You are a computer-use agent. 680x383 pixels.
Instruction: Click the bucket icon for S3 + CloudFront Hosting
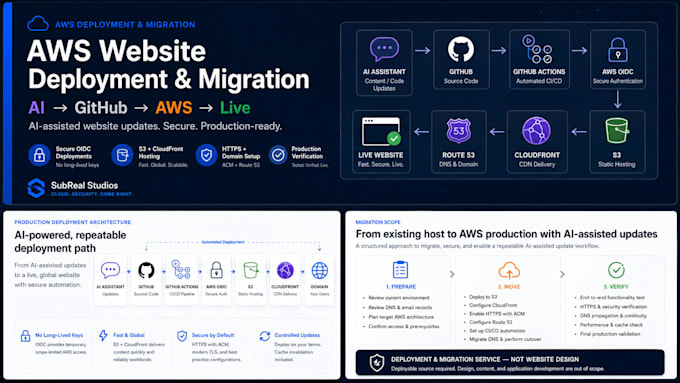pyautogui.click(x=122, y=155)
